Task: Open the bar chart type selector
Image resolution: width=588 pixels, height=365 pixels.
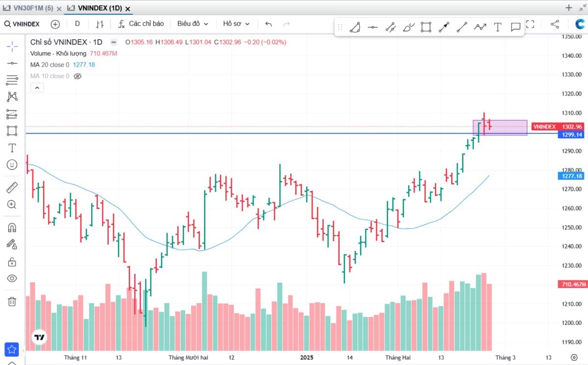Action: click(x=100, y=24)
